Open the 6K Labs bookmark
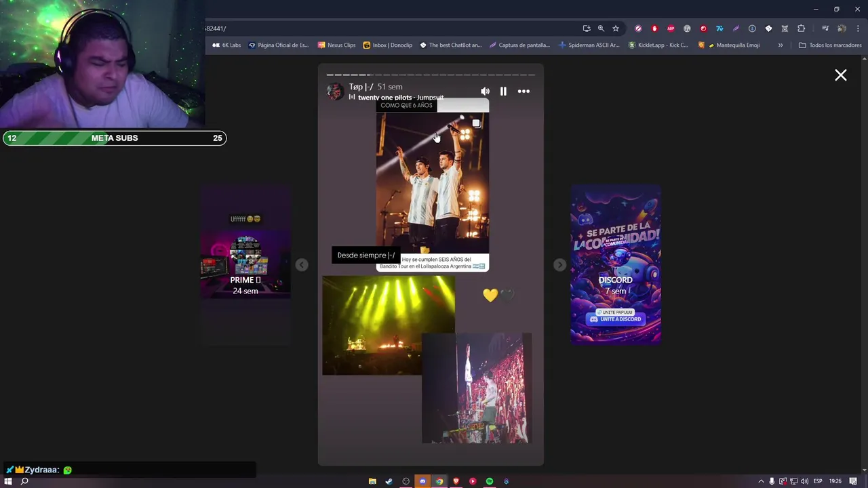Viewport: 868px width, 488px height. (x=226, y=45)
